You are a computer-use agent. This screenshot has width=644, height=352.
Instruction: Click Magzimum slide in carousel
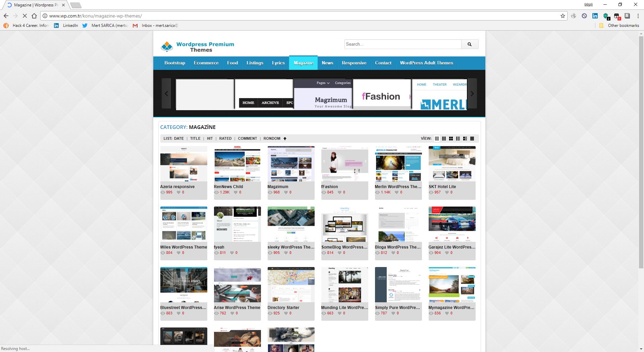pyautogui.click(x=323, y=94)
